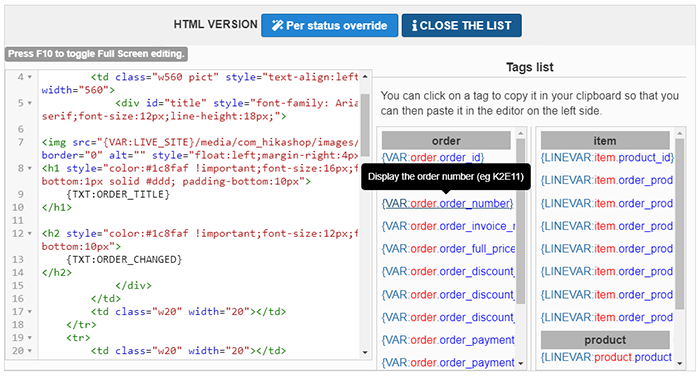Click order list scroll down arrow
700x376 pixels.
[521, 363]
